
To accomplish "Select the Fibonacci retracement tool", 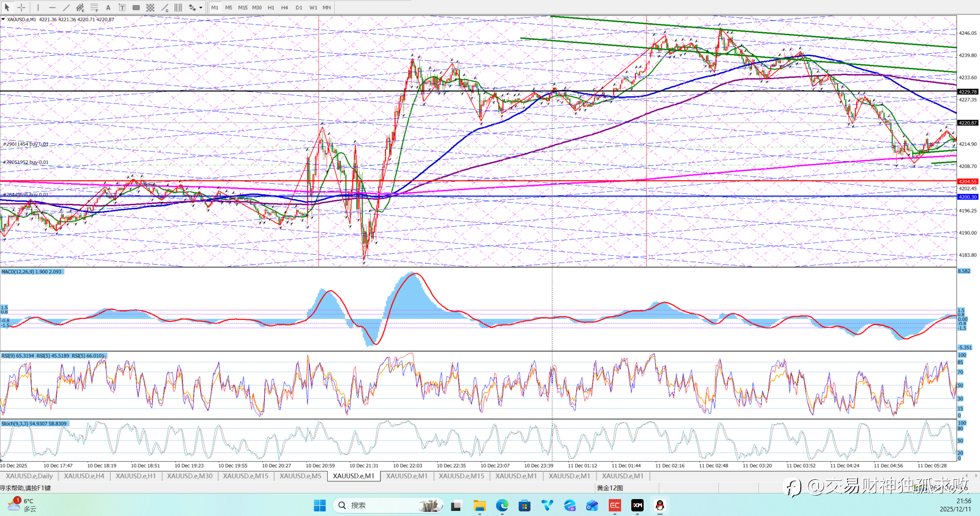I will 94,8.
